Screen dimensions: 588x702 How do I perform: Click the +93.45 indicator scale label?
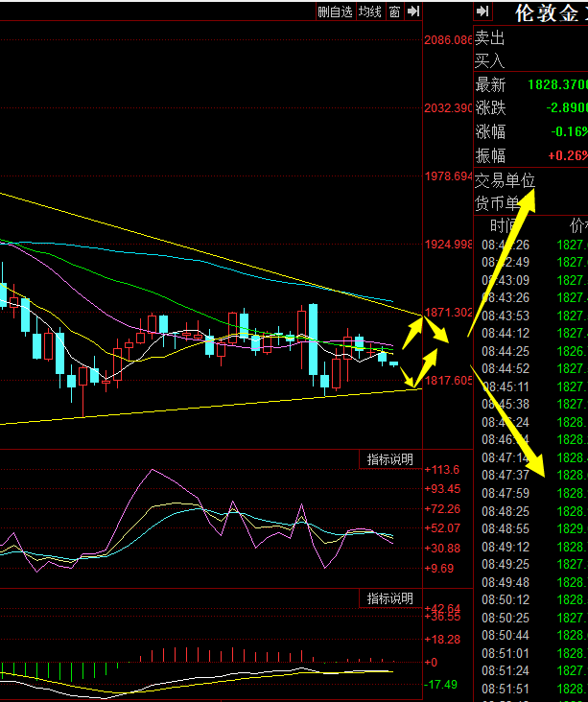pos(442,489)
